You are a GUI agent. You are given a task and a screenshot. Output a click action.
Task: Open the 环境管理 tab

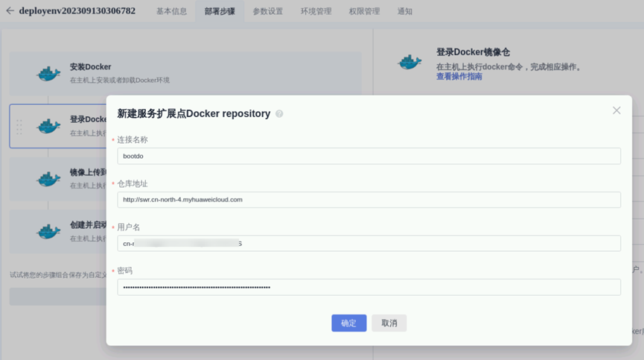click(316, 11)
